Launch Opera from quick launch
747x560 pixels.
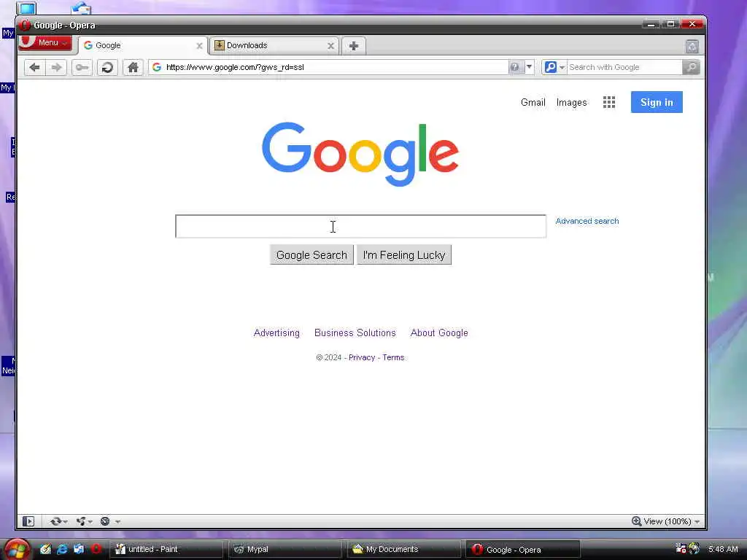pos(96,549)
